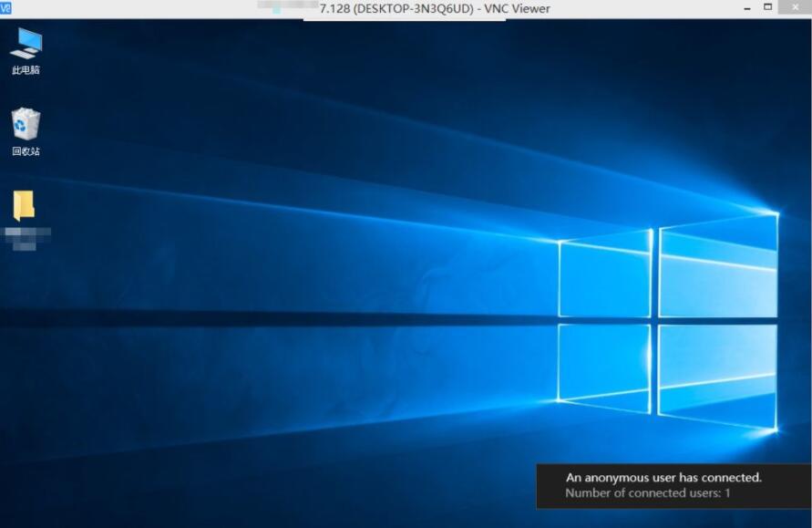The image size is (812, 528).
Task: Select the yellow folder icon on desktop
Action: pos(24,205)
